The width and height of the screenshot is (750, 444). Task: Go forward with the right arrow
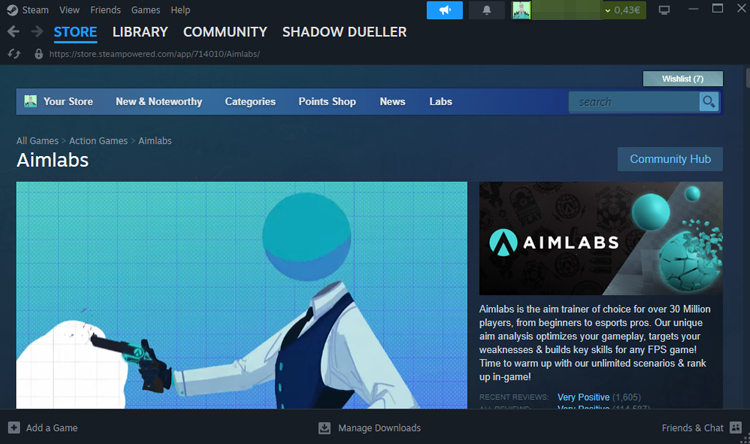click(37, 32)
